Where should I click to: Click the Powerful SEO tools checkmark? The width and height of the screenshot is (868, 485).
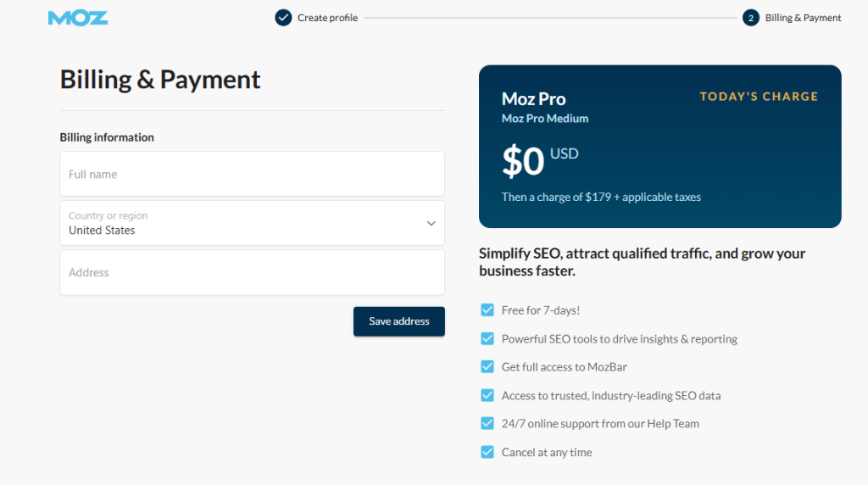(487, 338)
